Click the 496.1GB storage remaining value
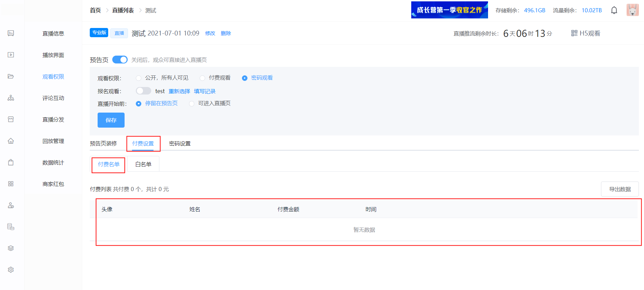Screen dimensions: 644x290 point(534,10)
